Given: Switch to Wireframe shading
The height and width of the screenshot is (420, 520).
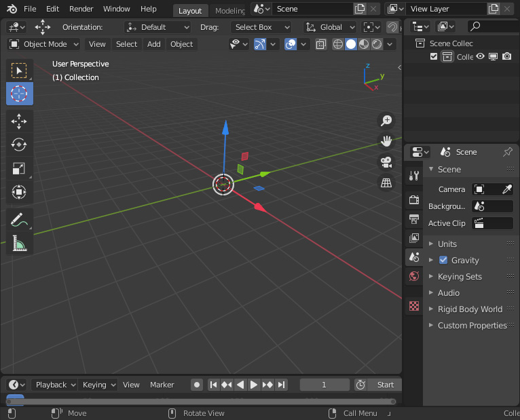Looking at the screenshot, I should point(337,44).
